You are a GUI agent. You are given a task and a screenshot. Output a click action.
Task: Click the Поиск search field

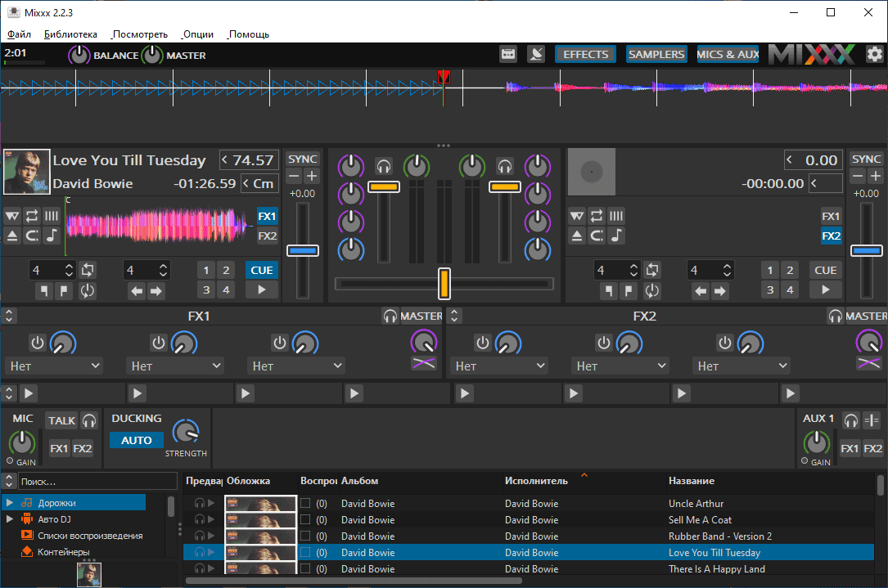pos(98,482)
